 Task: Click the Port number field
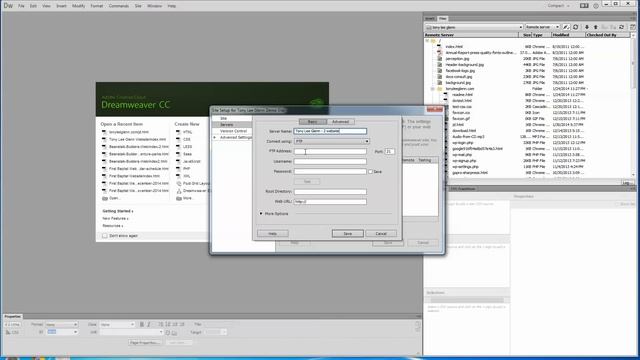pos(389,151)
